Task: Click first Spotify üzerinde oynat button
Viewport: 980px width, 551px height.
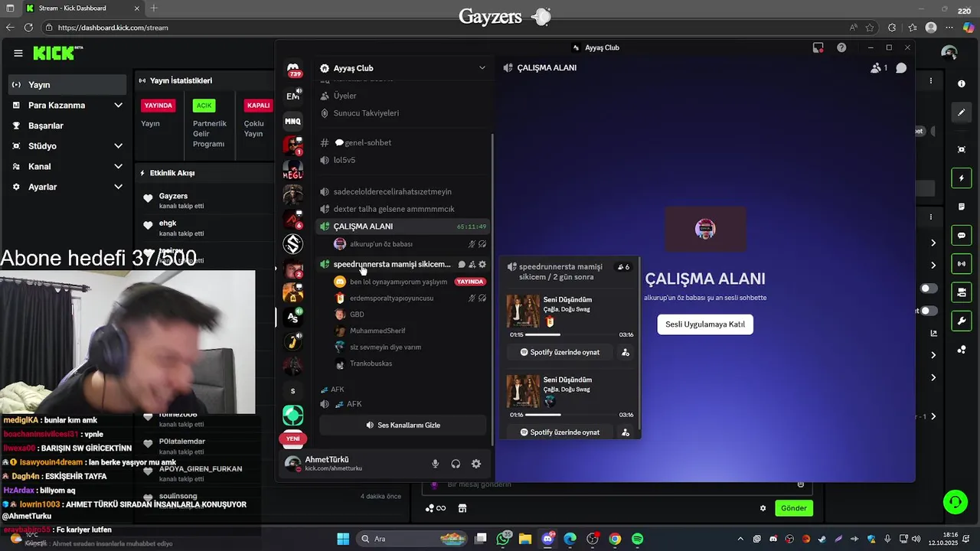Action: (x=560, y=352)
